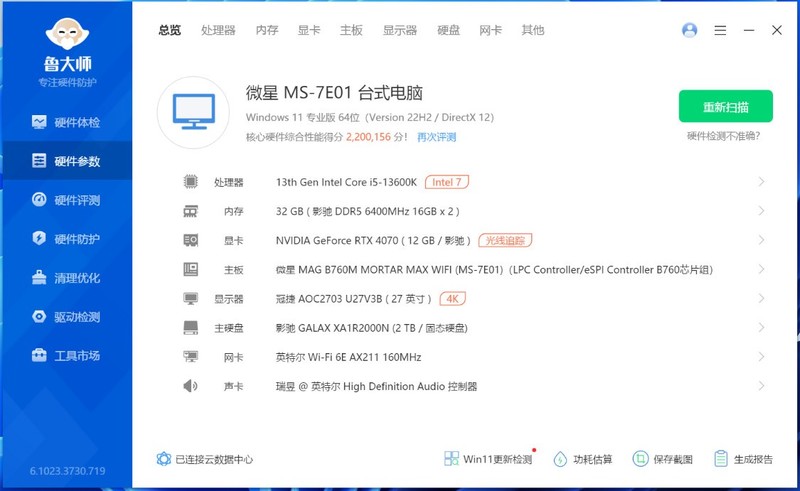Viewport: 800px width, 491px height.
Task: Click the 硬件检测不准确? link
Action: (723, 136)
